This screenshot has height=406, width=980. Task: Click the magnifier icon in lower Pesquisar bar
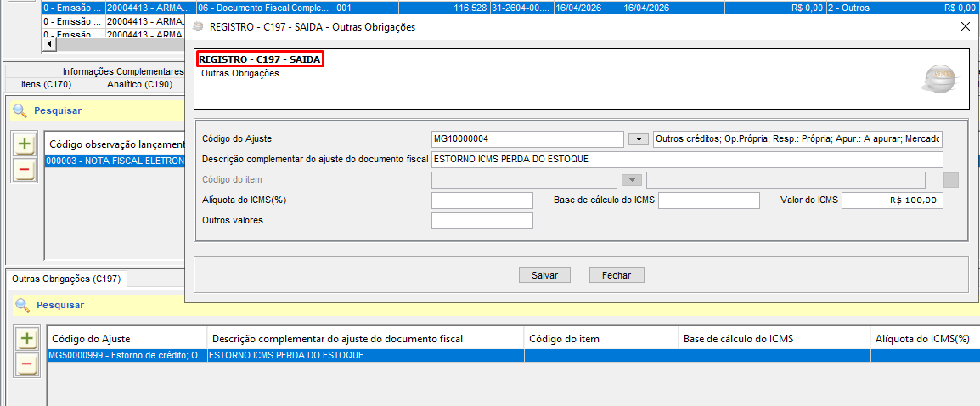[22, 305]
